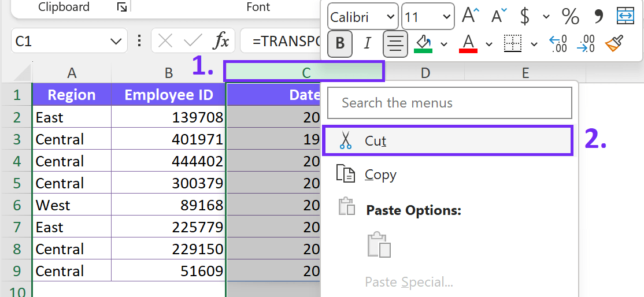Select the row 1 header
The height and width of the screenshot is (297, 644).
[16, 95]
